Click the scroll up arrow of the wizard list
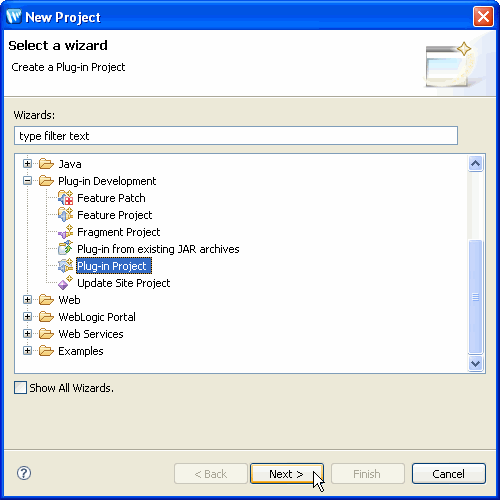500x500 pixels. pos(475,163)
